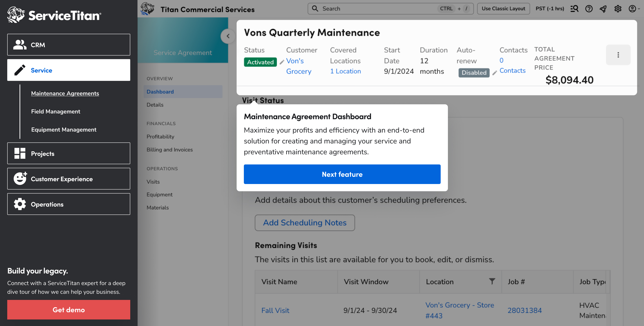Click the help question mark icon
This screenshot has width=644, height=326.
[589, 9]
